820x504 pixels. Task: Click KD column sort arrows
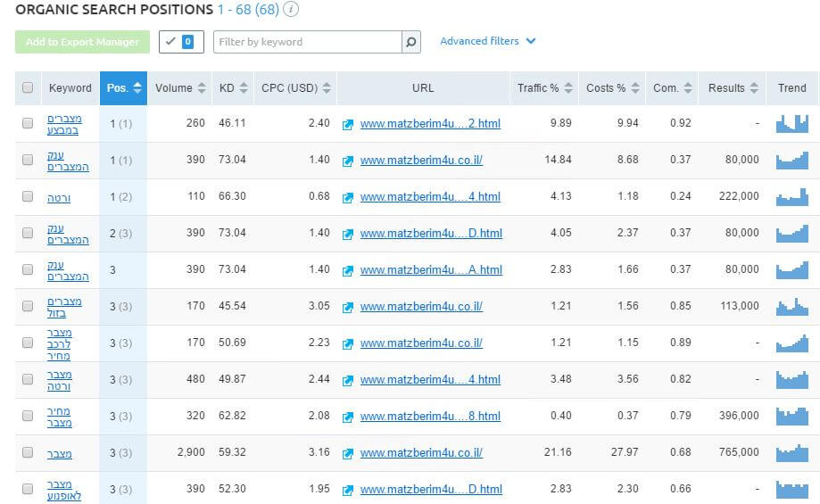point(244,87)
